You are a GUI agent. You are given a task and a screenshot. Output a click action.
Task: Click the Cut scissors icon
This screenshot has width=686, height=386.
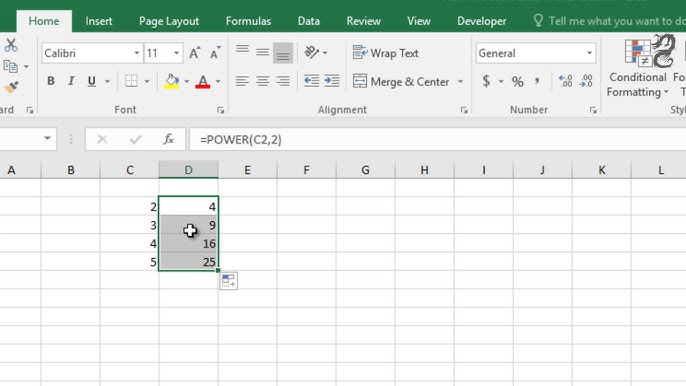(11, 45)
